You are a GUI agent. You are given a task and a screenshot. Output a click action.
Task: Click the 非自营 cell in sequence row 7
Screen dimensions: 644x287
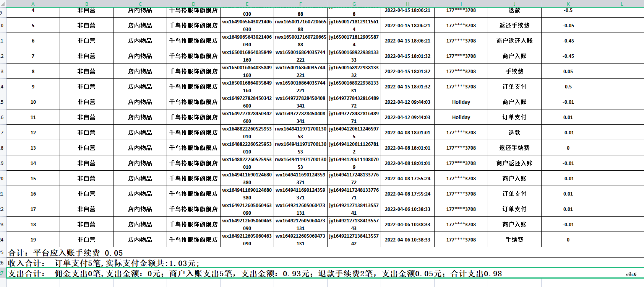pos(86,56)
